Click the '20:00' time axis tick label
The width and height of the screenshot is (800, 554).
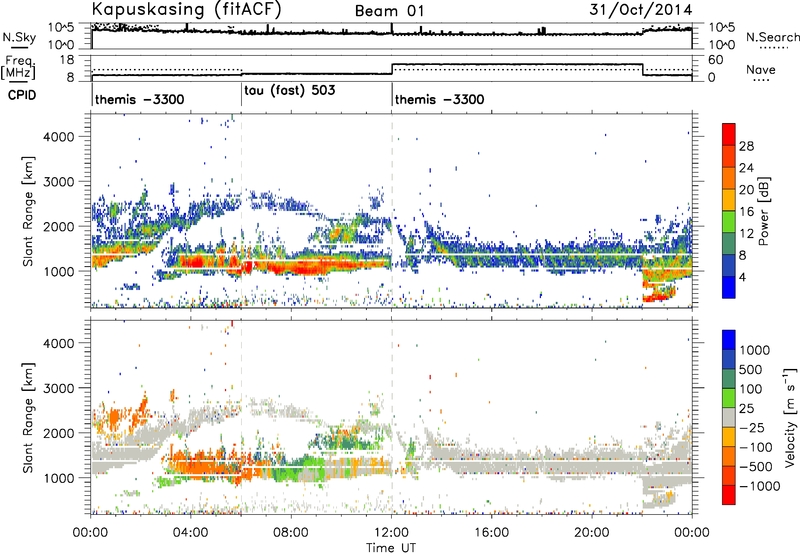592,533
